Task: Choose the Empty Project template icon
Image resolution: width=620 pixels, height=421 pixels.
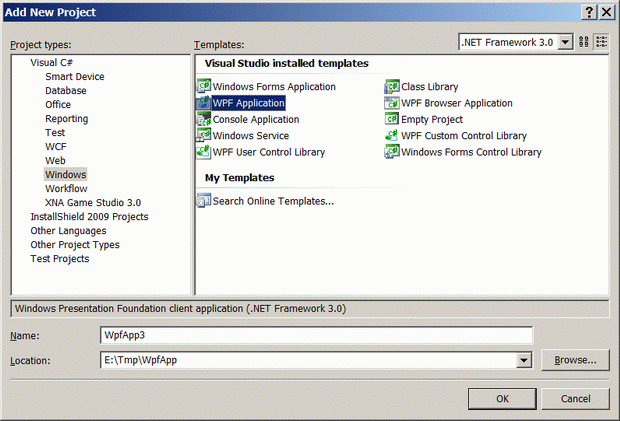Action: [x=392, y=119]
